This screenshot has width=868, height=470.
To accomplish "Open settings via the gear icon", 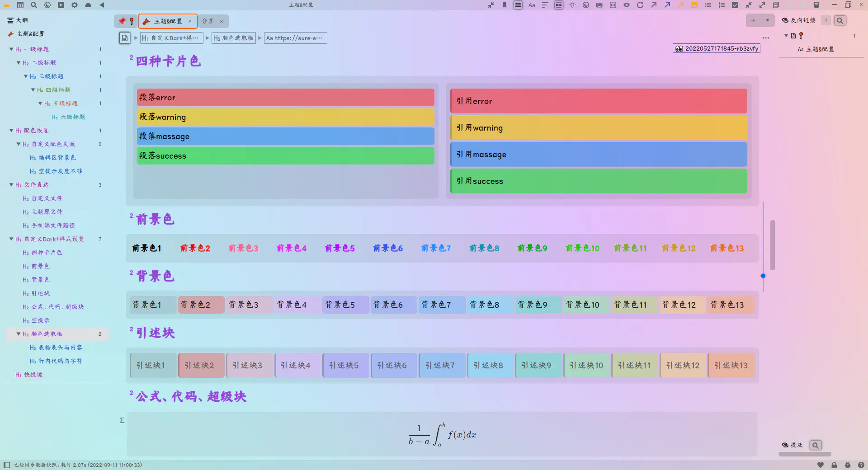I will click(75, 5).
